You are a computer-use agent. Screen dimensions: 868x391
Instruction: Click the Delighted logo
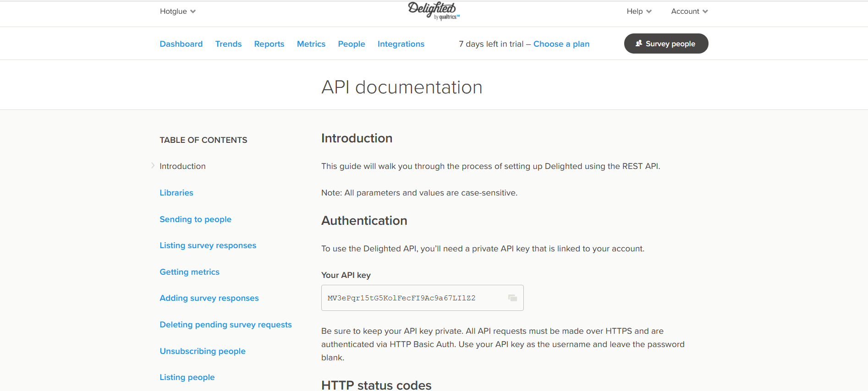pyautogui.click(x=434, y=11)
